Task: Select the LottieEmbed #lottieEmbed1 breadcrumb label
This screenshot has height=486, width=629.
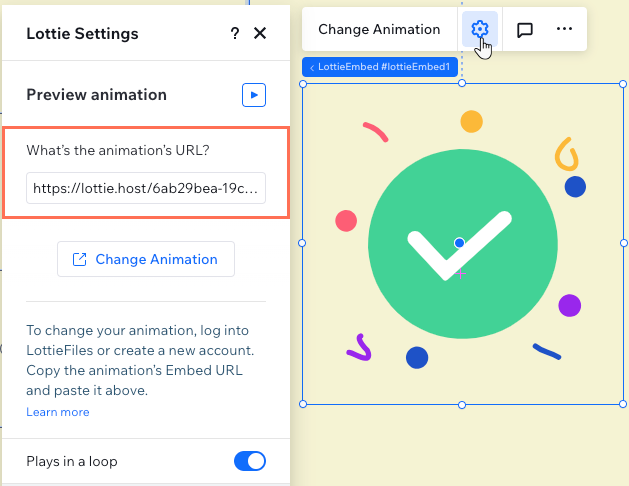Action: pos(380,67)
